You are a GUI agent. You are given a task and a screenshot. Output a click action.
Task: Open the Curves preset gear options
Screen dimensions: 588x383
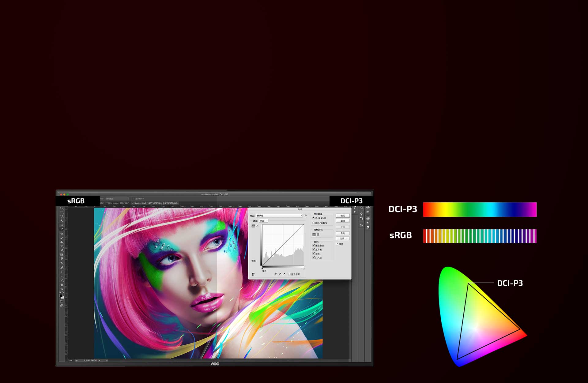[x=306, y=216]
